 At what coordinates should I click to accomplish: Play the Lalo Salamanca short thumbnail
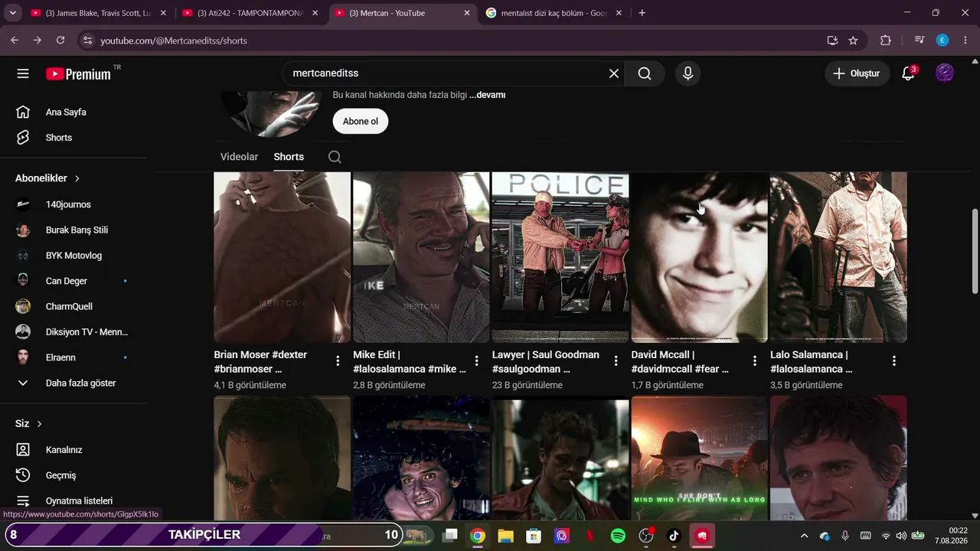(838, 257)
